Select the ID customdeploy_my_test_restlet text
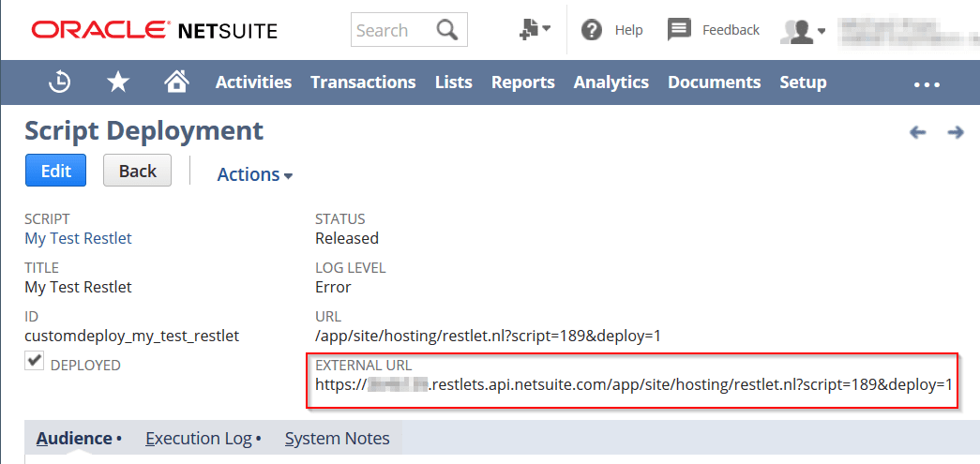The width and height of the screenshot is (980, 464). 132,336
